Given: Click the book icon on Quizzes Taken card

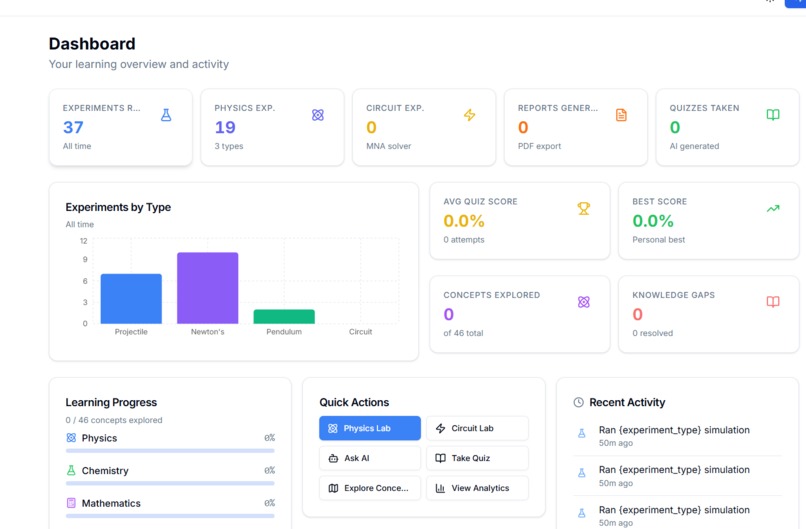Looking at the screenshot, I should (x=773, y=115).
